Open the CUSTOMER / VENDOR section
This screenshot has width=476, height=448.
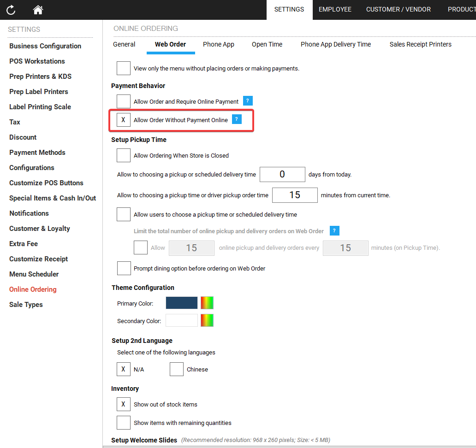point(398,9)
